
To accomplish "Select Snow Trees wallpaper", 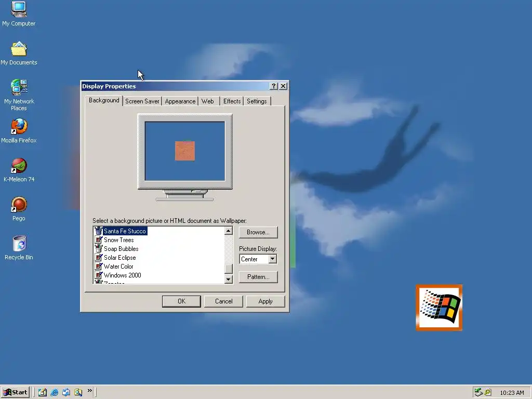I will click(x=119, y=240).
